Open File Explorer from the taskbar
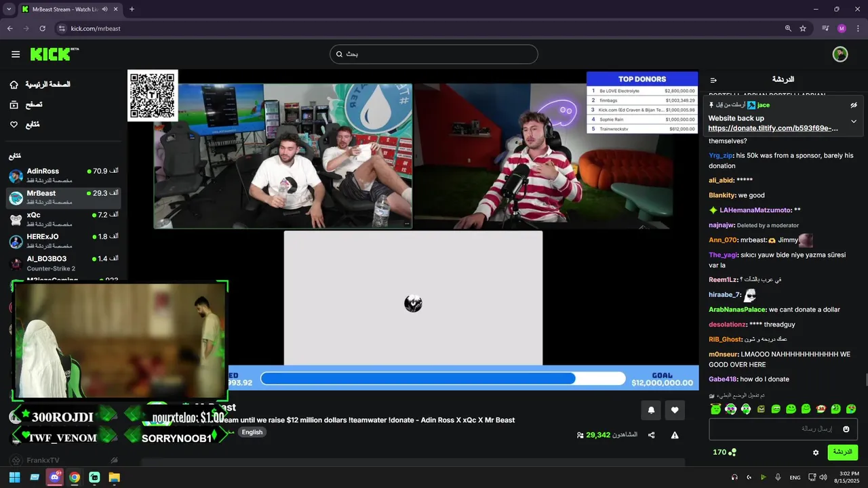Image resolution: width=868 pixels, height=488 pixels. click(x=115, y=477)
